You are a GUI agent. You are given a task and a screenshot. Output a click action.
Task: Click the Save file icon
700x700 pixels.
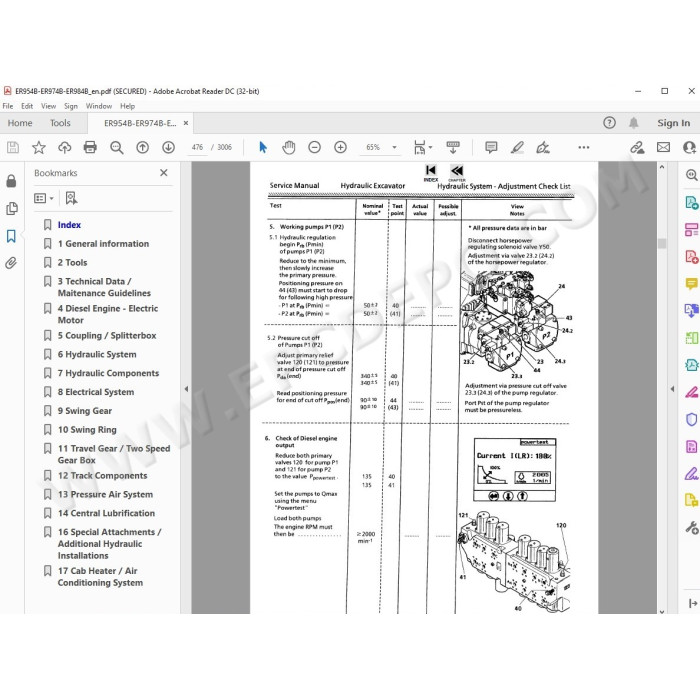coord(13,147)
